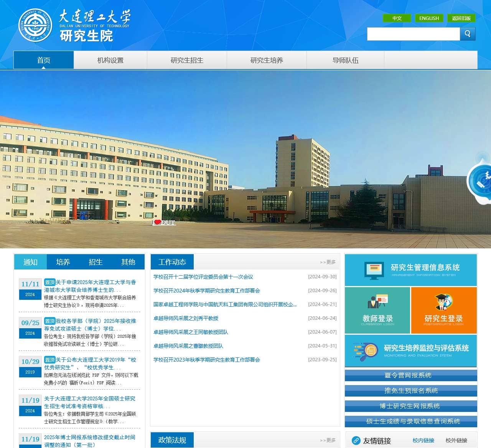Click the graduate icon above 研究生登录
This screenshot has height=448, width=491.
coord(444,302)
